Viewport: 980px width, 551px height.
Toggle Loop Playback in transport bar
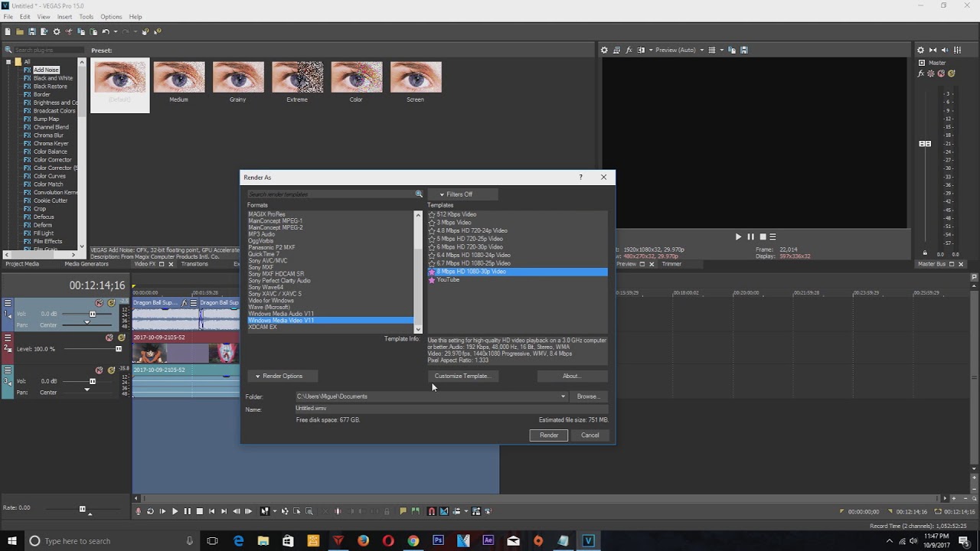coord(150,511)
